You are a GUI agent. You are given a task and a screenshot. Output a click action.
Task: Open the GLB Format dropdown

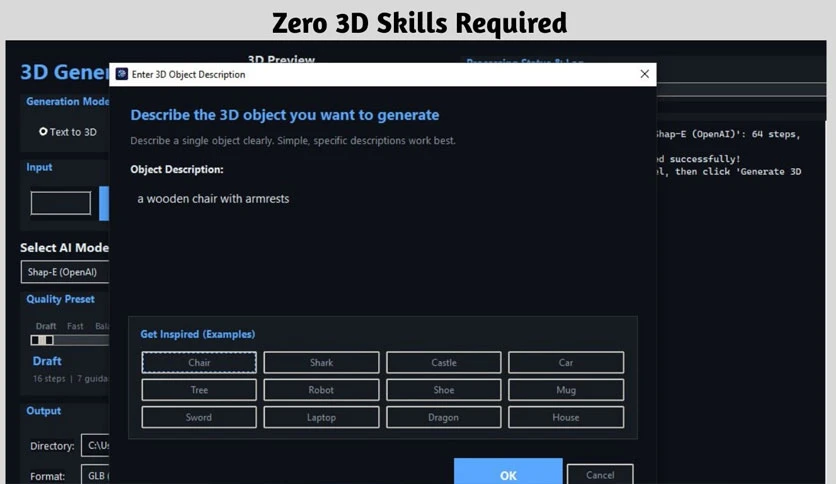tap(95, 475)
